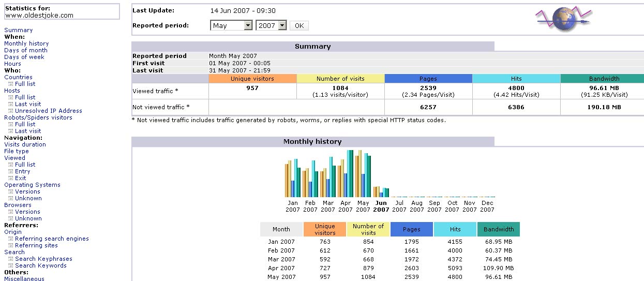Open Robots/Spiders visitors link
Image resolution: width=644 pixels, height=281 pixels.
[38, 117]
